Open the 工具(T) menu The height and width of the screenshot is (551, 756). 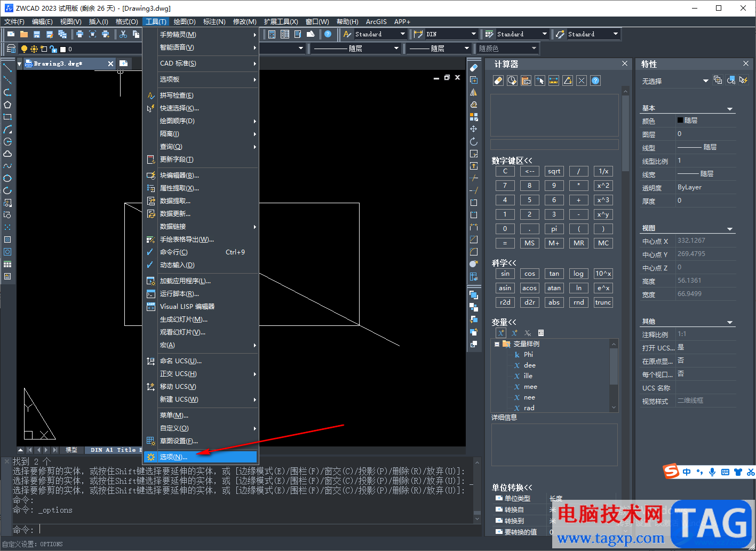[156, 22]
